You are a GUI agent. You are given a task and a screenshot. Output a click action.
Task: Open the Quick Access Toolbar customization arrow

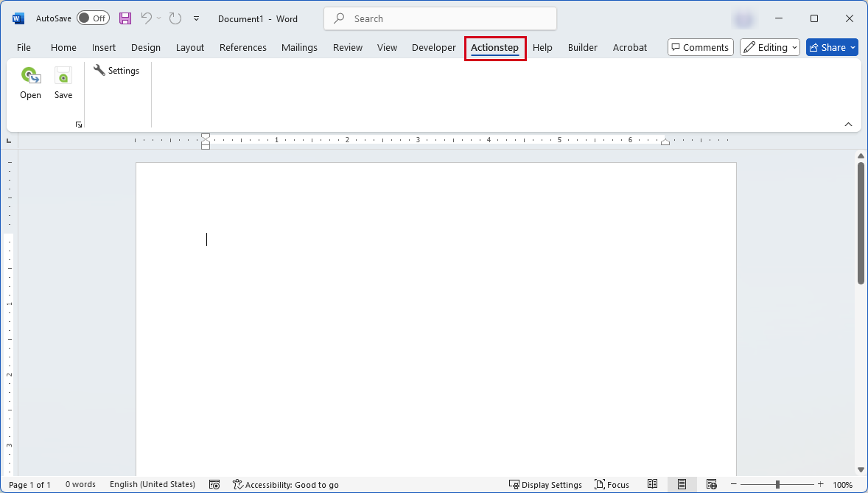196,18
